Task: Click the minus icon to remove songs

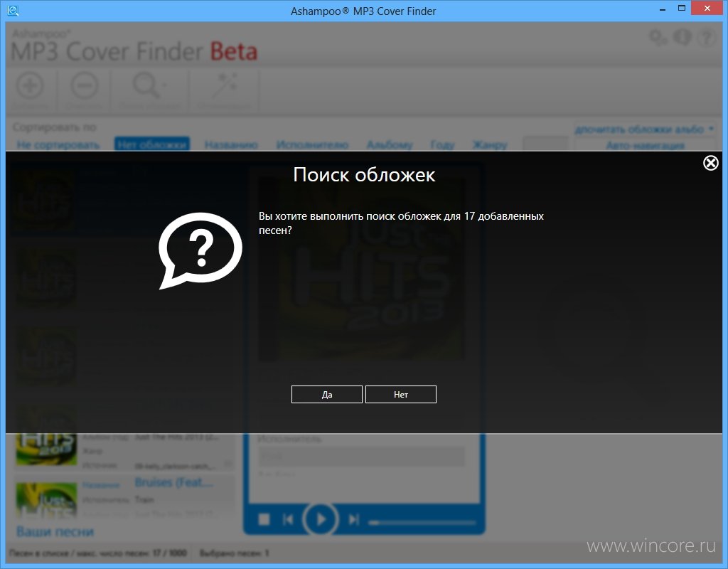Action: [x=84, y=86]
